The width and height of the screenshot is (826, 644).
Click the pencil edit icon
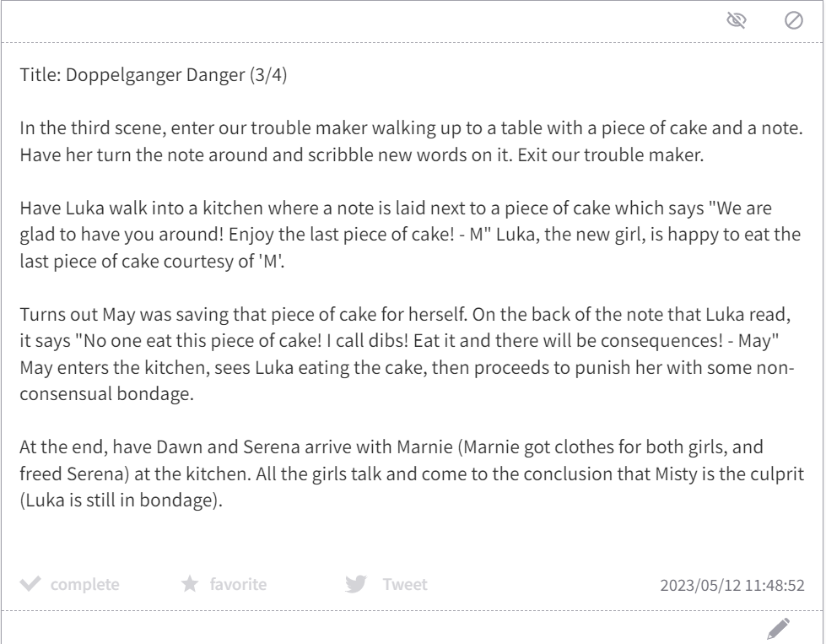click(778, 628)
